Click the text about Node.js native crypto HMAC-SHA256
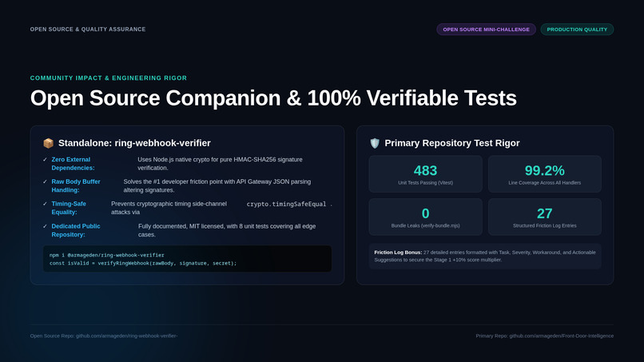 pyautogui.click(x=221, y=164)
